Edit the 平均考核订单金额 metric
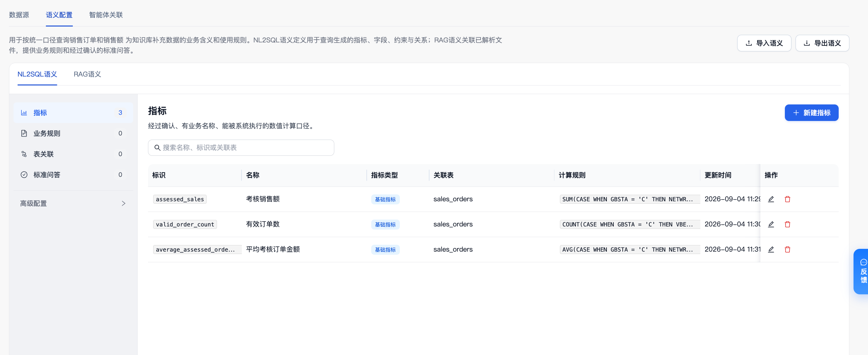This screenshot has width=868, height=355. pos(771,250)
